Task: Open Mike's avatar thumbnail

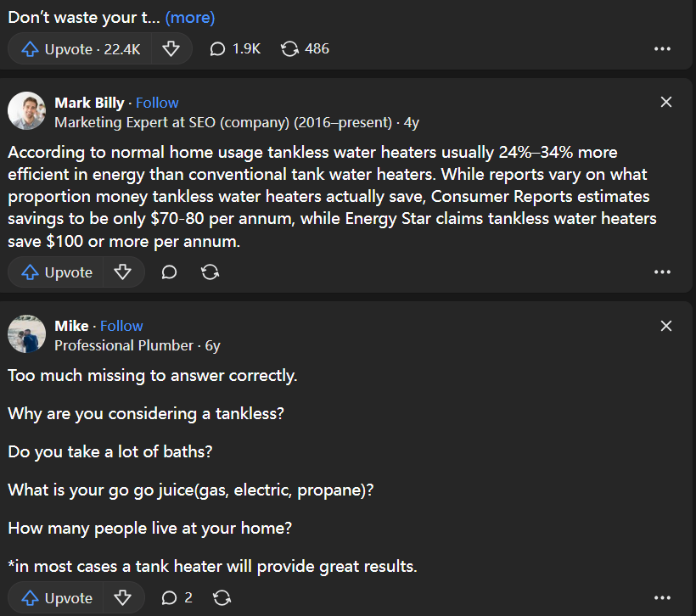Action: coord(26,333)
